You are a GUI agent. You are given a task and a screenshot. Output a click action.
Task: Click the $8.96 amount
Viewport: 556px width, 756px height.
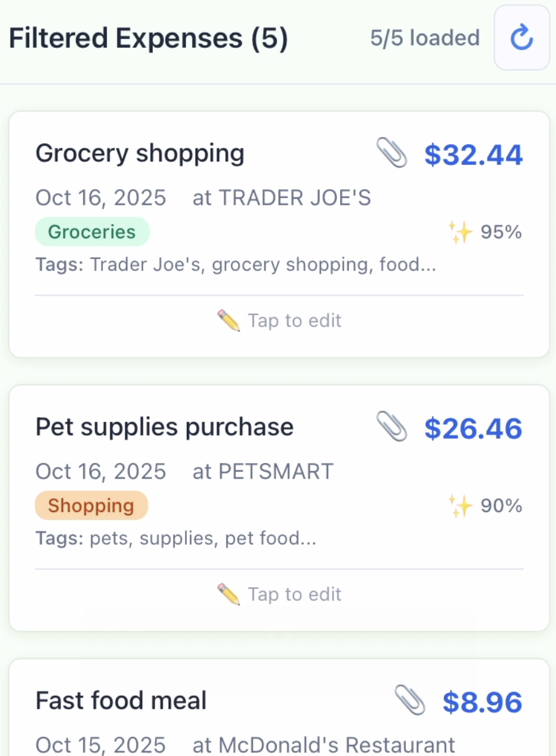point(482,702)
